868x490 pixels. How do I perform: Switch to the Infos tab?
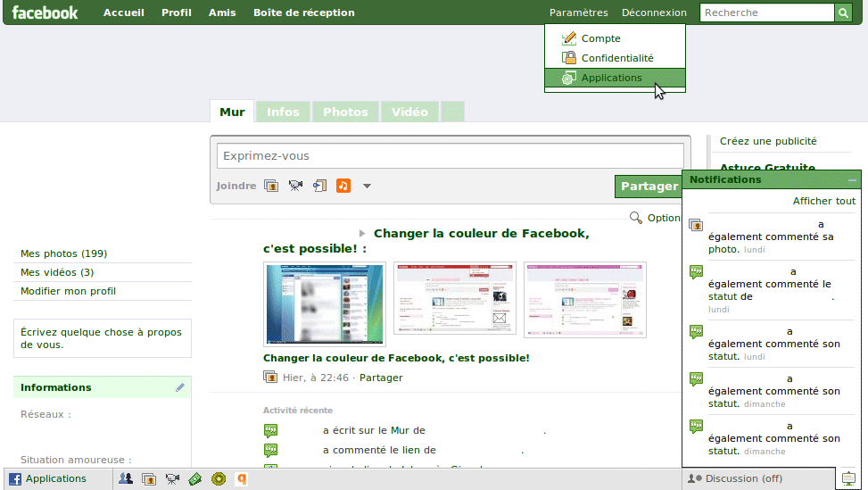(283, 112)
